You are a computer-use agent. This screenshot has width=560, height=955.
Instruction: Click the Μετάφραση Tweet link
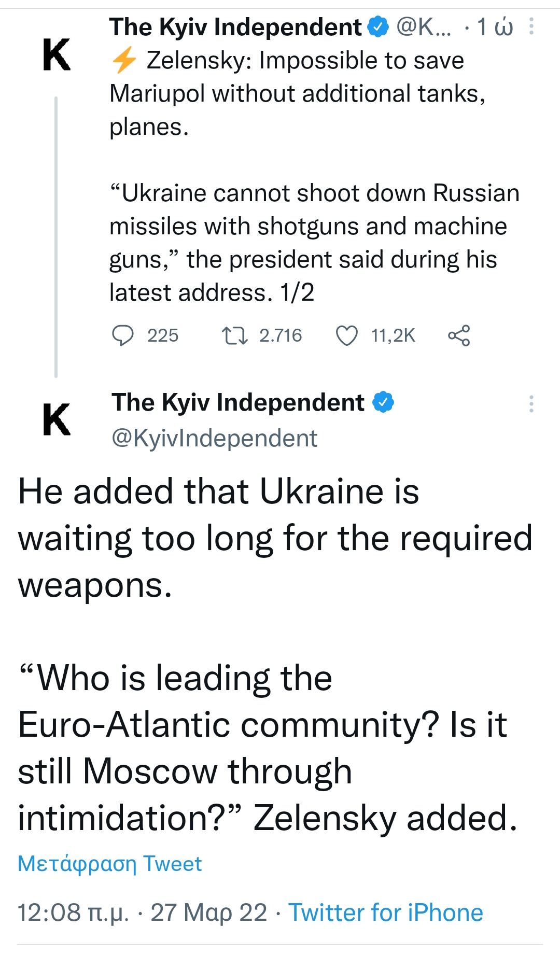pos(109,864)
